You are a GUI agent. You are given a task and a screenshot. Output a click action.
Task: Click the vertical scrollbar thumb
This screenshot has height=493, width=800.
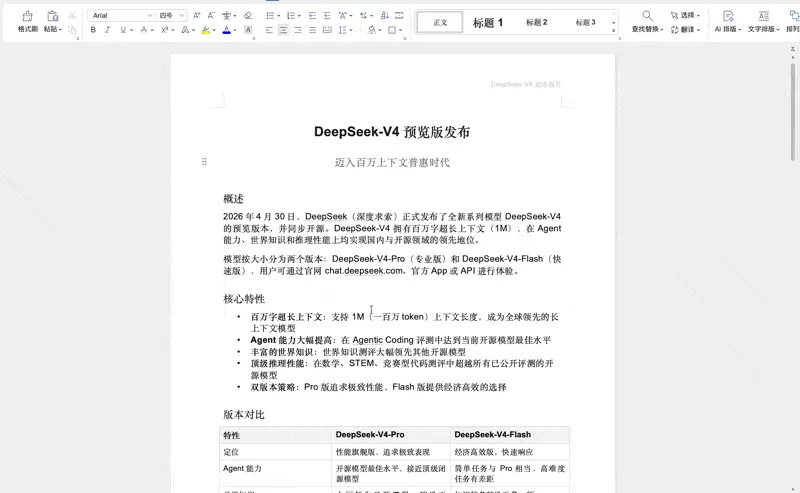pyautogui.click(x=793, y=112)
